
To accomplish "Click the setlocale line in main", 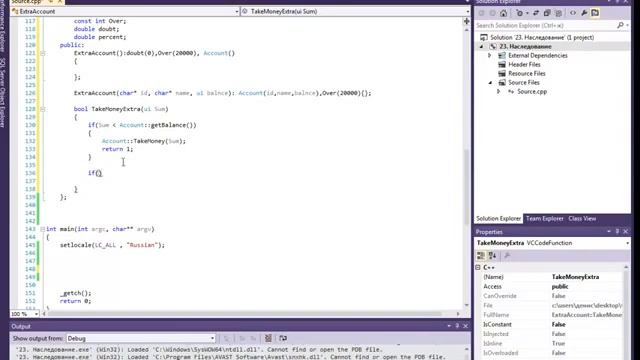I will (x=112, y=245).
